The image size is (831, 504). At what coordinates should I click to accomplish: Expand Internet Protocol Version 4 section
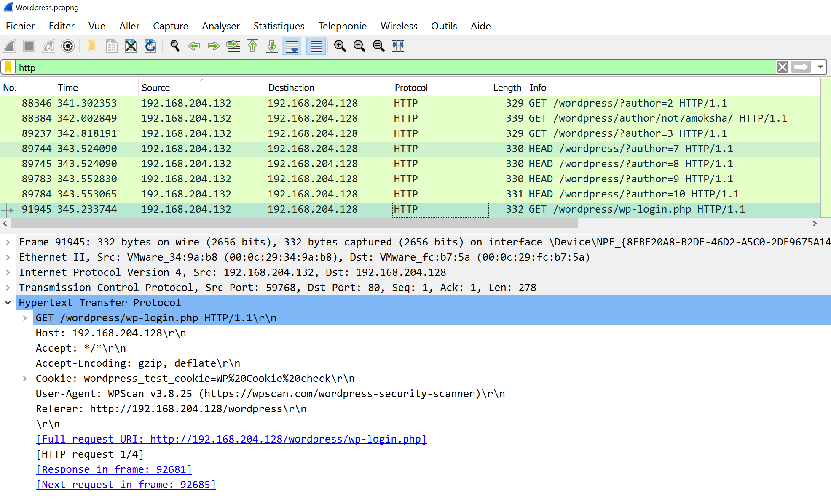tap(8, 272)
